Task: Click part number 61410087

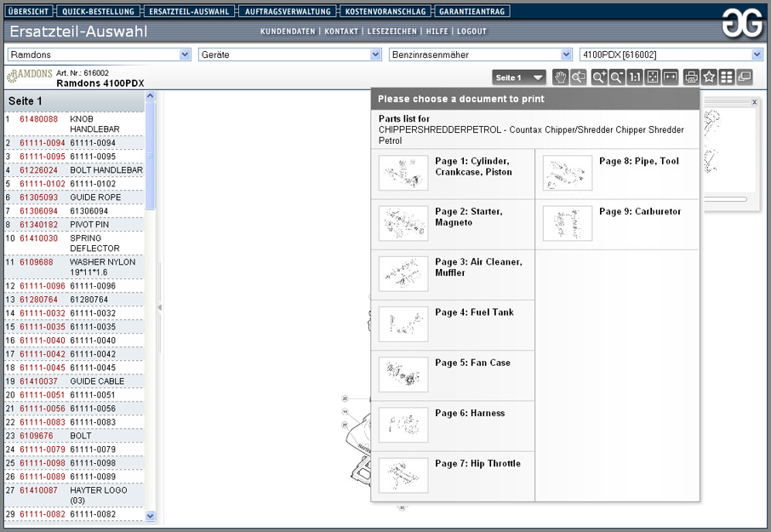Action: click(39, 490)
